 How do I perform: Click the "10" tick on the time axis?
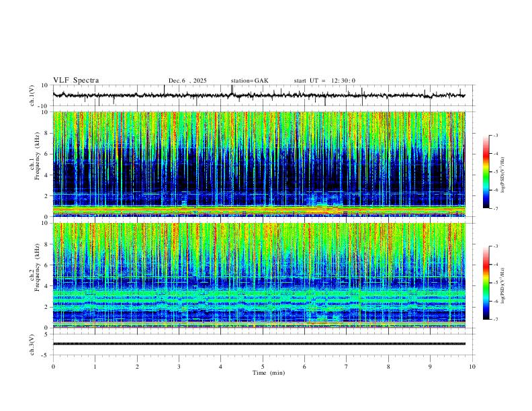pos(472,367)
